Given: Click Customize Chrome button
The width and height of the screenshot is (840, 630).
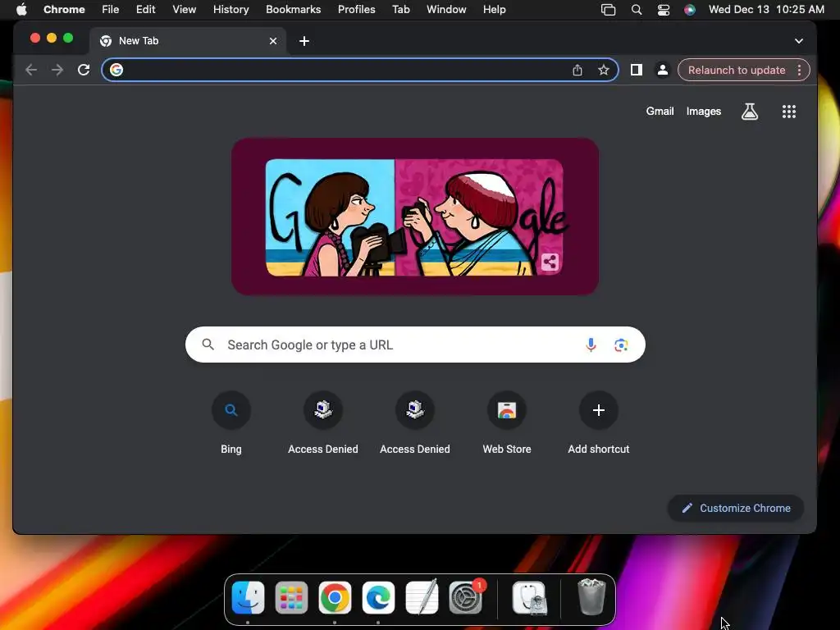Looking at the screenshot, I should tap(736, 508).
